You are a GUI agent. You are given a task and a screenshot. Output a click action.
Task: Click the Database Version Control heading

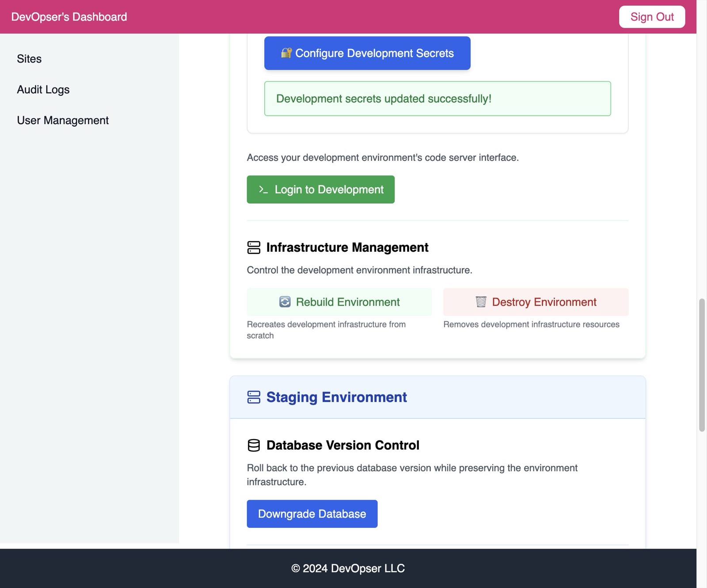pos(343,445)
